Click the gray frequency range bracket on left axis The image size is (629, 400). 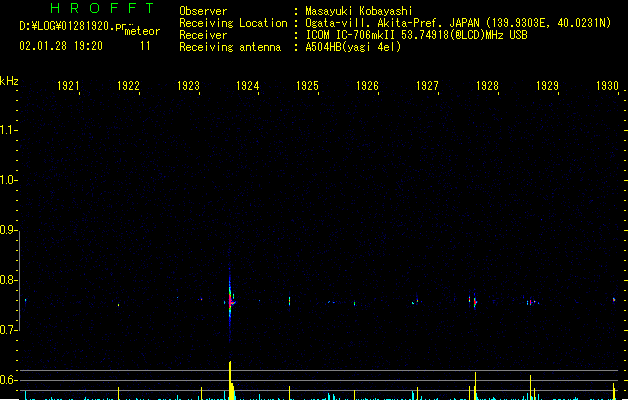[20, 281]
